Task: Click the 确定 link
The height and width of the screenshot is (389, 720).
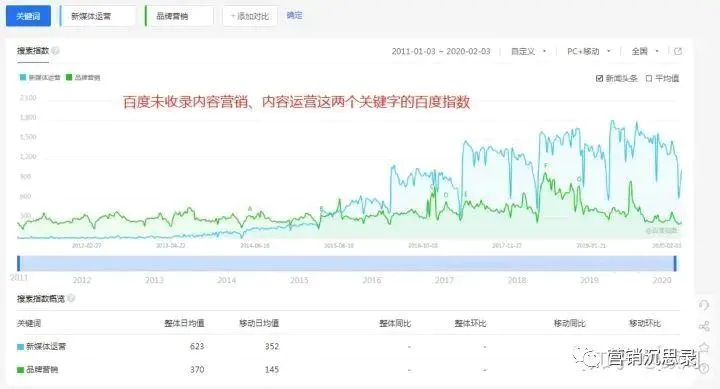Action: (x=294, y=15)
